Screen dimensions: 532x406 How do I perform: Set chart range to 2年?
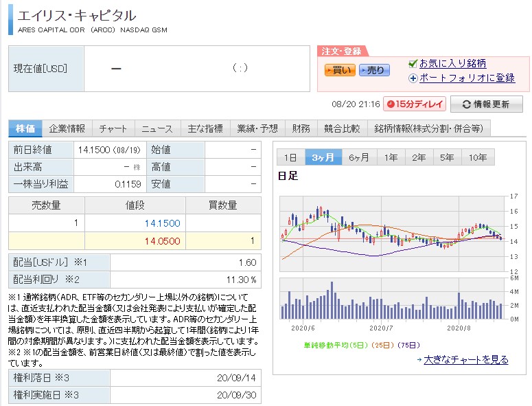(x=419, y=157)
